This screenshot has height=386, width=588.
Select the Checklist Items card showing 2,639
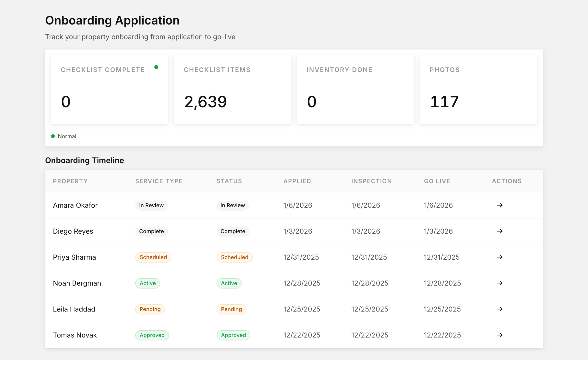click(x=232, y=90)
